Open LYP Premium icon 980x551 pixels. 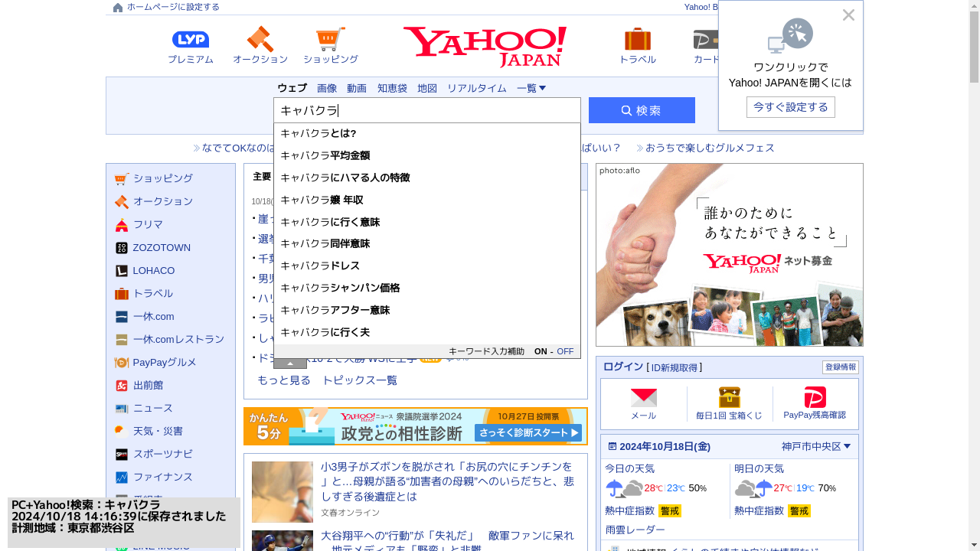pyautogui.click(x=191, y=40)
